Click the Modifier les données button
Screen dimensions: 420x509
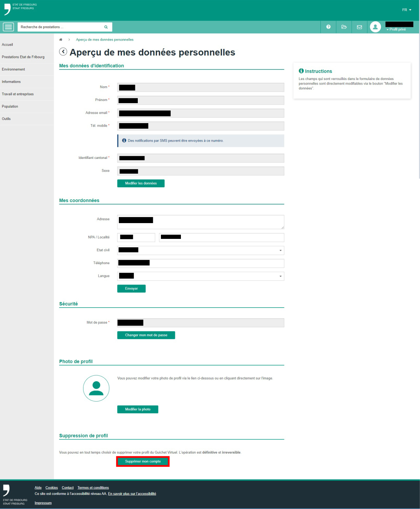(141, 183)
